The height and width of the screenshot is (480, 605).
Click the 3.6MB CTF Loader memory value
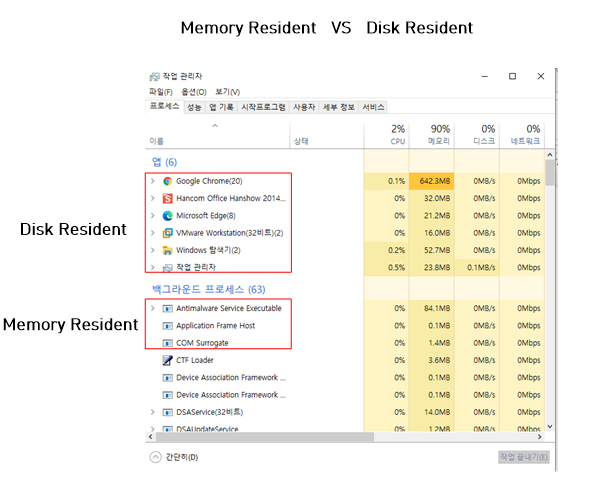pos(439,360)
